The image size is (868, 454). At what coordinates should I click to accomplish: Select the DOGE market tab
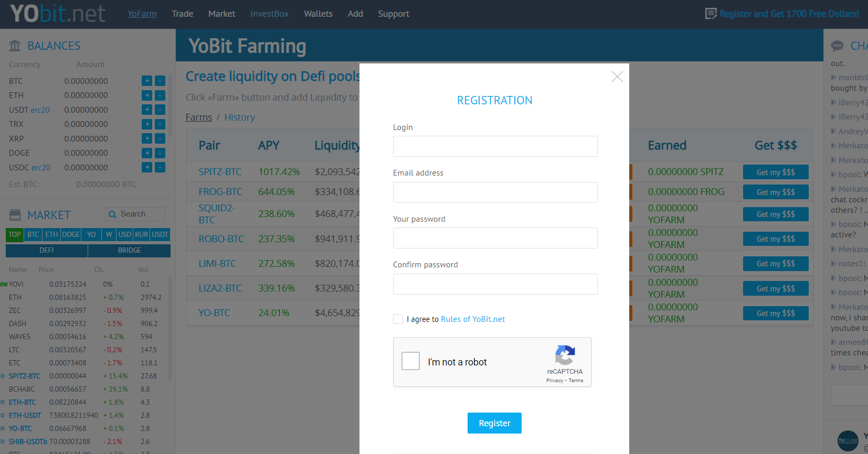click(71, 234)
